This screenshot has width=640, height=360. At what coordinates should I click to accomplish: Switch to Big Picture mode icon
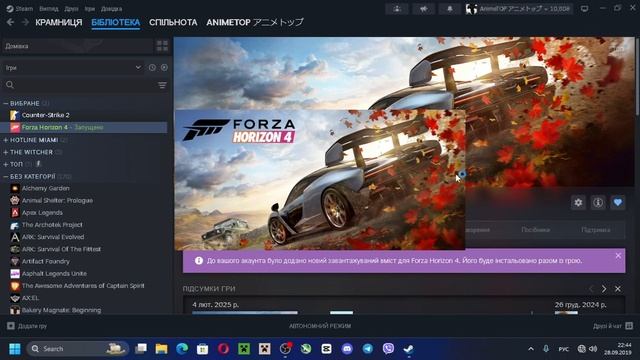click(x=584, y=9)
